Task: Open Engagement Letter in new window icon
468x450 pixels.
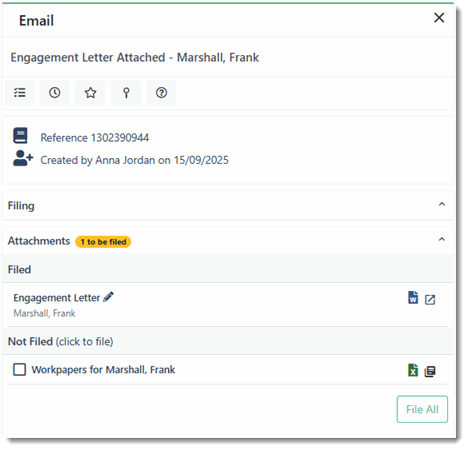Action: tap(430, 299)
